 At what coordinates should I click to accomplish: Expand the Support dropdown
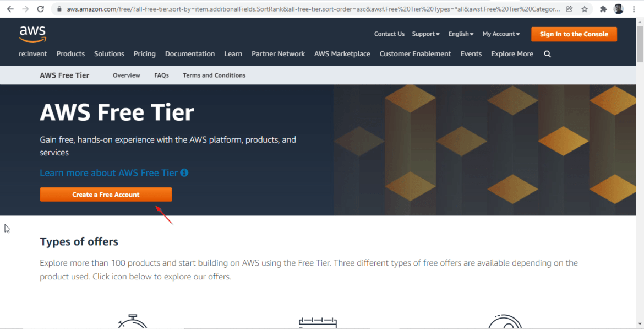pyautogui.click(x=425, y=34)
